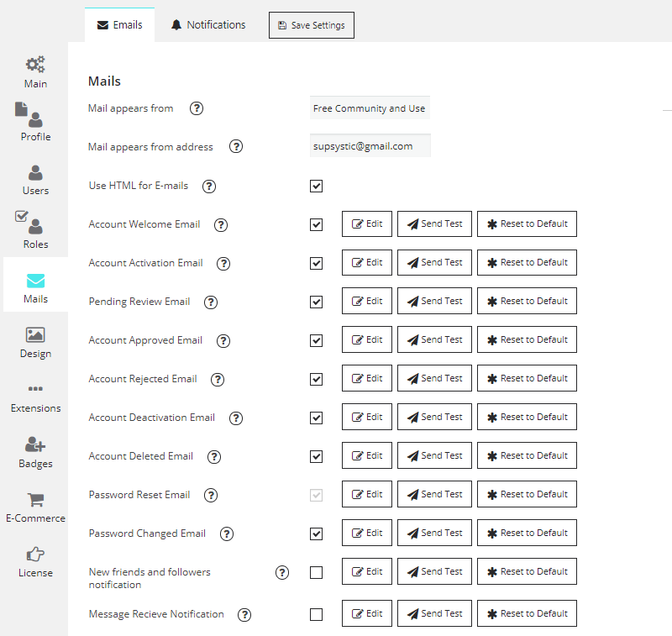The image size is (672, 636).
Task: Switch to the Notifications tab
Action: 208,25
